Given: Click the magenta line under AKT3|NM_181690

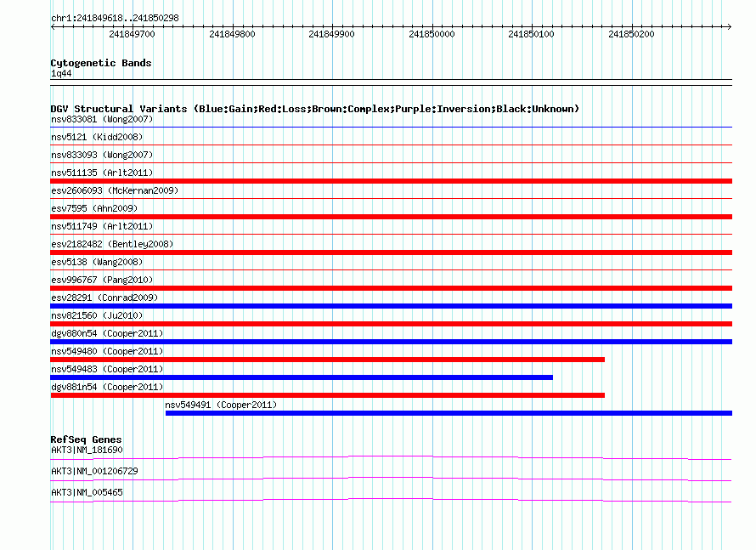Looking at the screenshot, I should click(391, 457).
